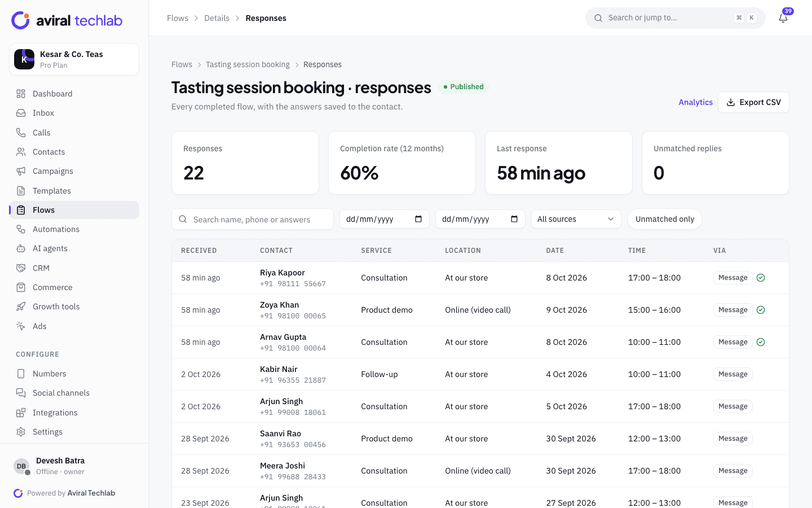
Task: Toggle the Unmatched only filter
Action: 665,219
